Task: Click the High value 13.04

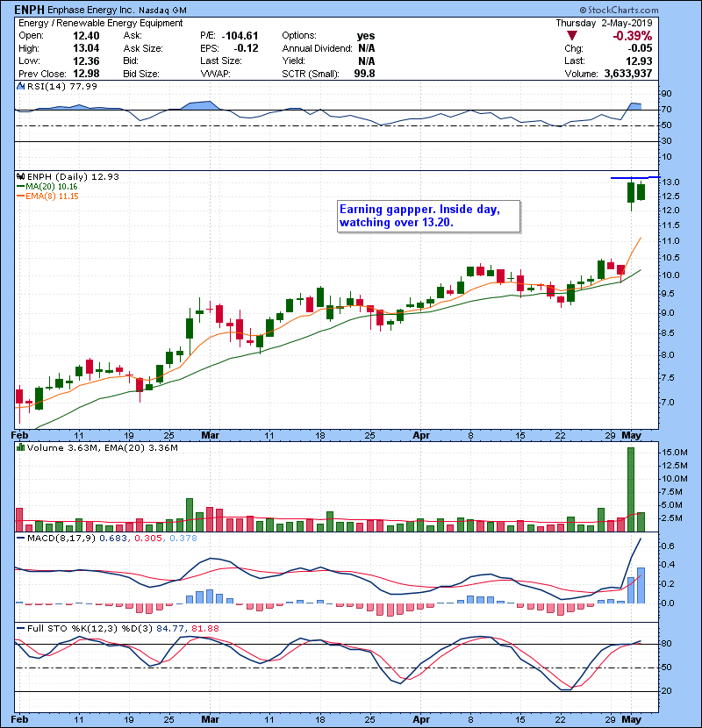Action: pos(86,48)
